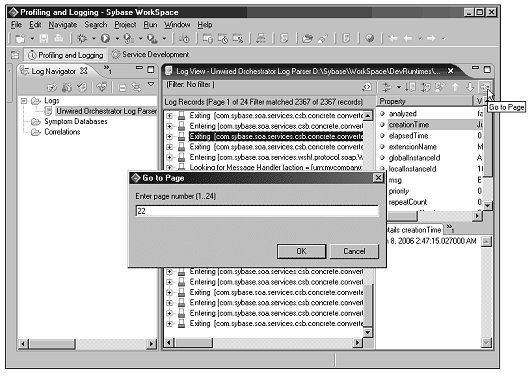Collapse the Logs tree node
Viewport: 532px width, 378px height.
click(24, 101)
